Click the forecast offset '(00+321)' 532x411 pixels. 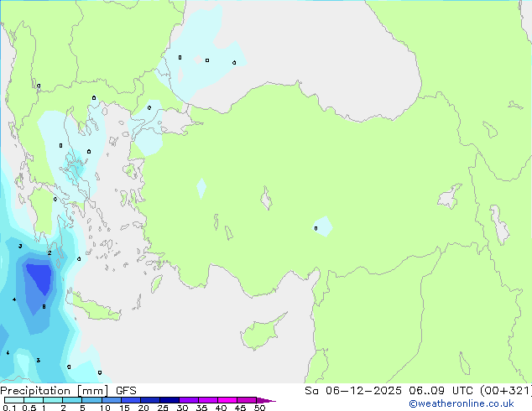(506, 391)
